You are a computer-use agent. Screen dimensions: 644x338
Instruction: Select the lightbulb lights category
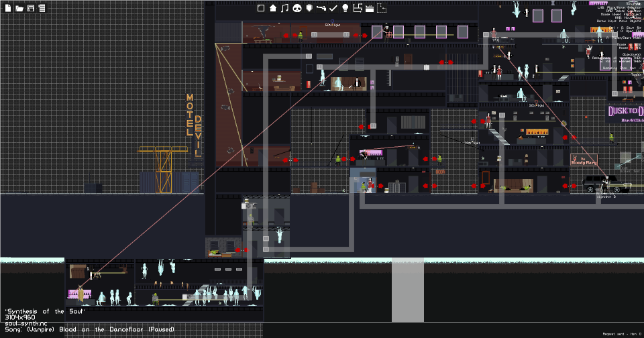pos(345,8)
